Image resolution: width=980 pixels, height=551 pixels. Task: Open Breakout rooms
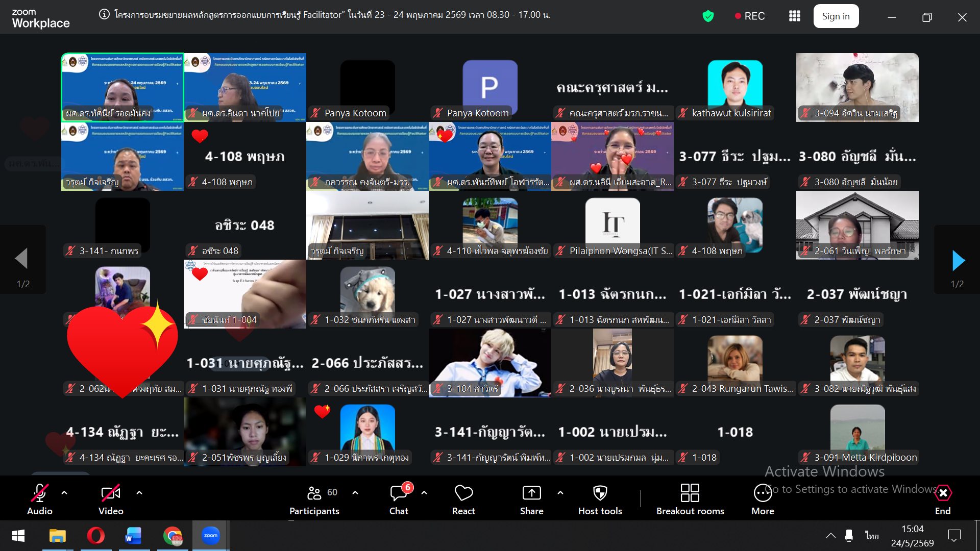[x=690, y=499]
